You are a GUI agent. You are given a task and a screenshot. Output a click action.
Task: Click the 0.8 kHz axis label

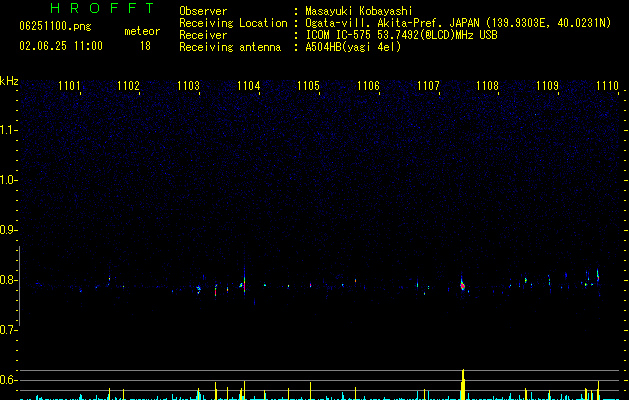(8, 280)
